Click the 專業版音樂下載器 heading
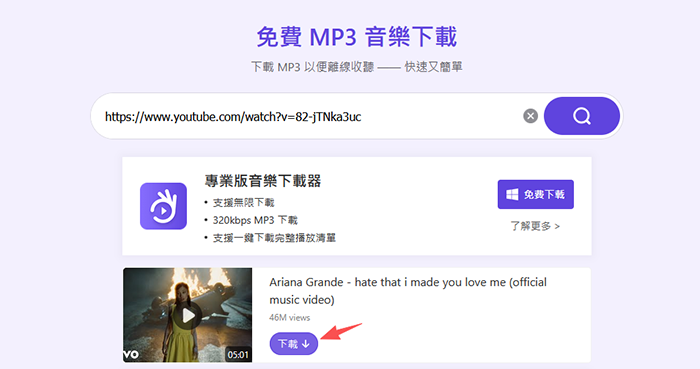700x369 pixels. point(263,181)
